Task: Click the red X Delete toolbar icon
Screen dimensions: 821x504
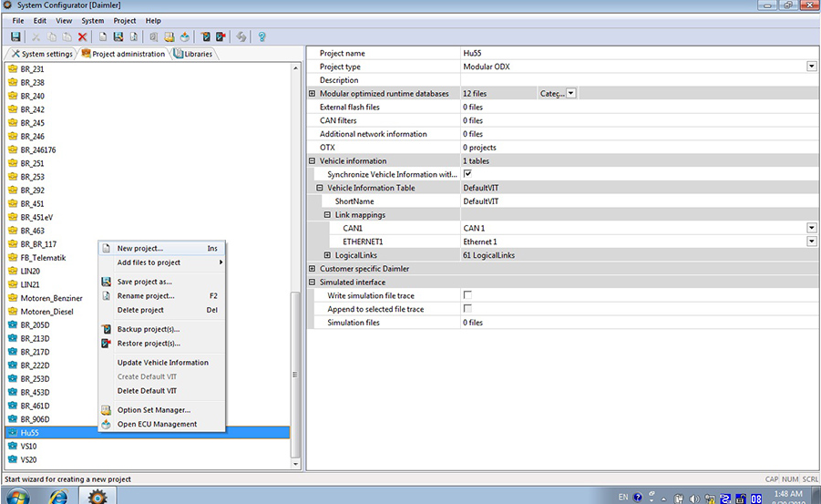Action: [82, 36]
